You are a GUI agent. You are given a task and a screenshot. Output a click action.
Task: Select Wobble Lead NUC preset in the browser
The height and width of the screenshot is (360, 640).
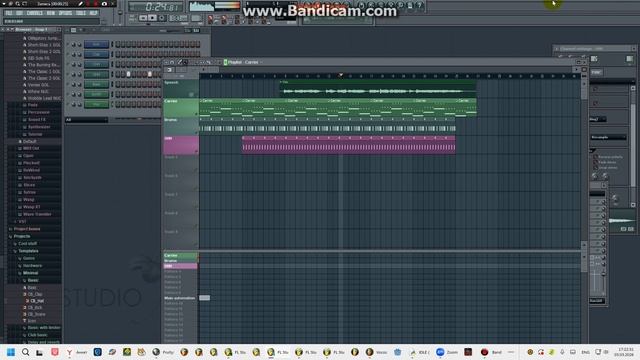tap(44, 98)
